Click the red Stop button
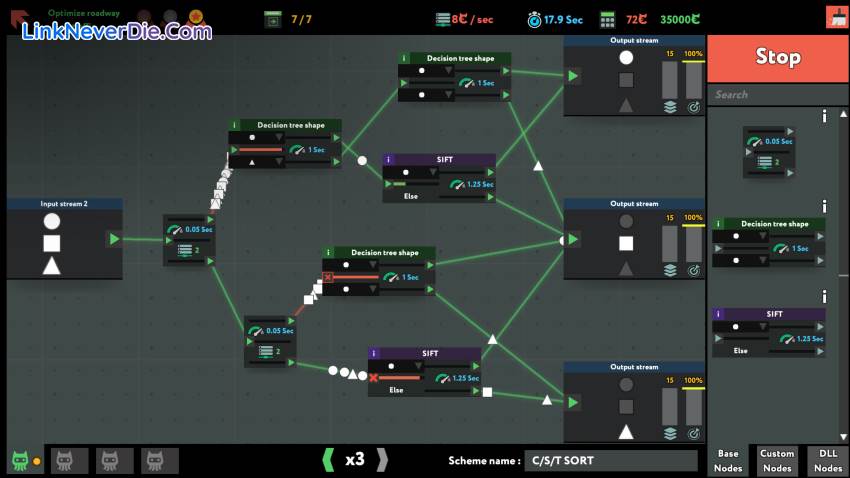The width and height of the screenshot is (850, 478). click(x=777, y=58)
